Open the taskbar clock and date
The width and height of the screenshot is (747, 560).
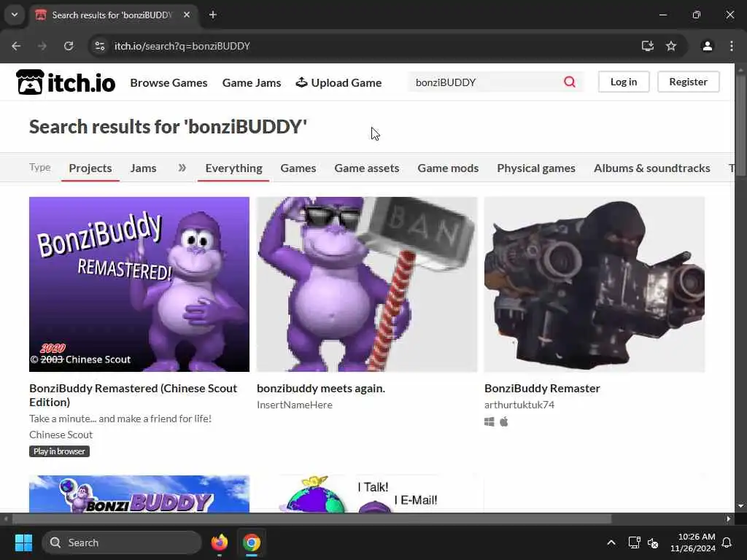[693, 542]
